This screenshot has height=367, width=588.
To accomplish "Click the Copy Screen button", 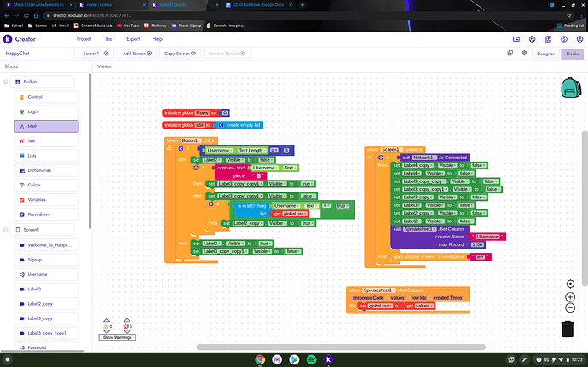I will (x=181, y=54).
